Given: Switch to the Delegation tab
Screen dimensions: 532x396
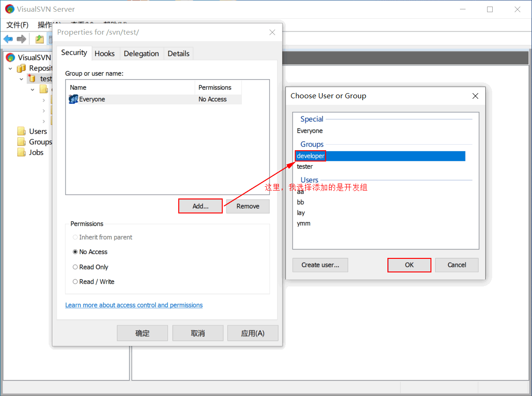Looking at the screenshot, I should point(141,54).
